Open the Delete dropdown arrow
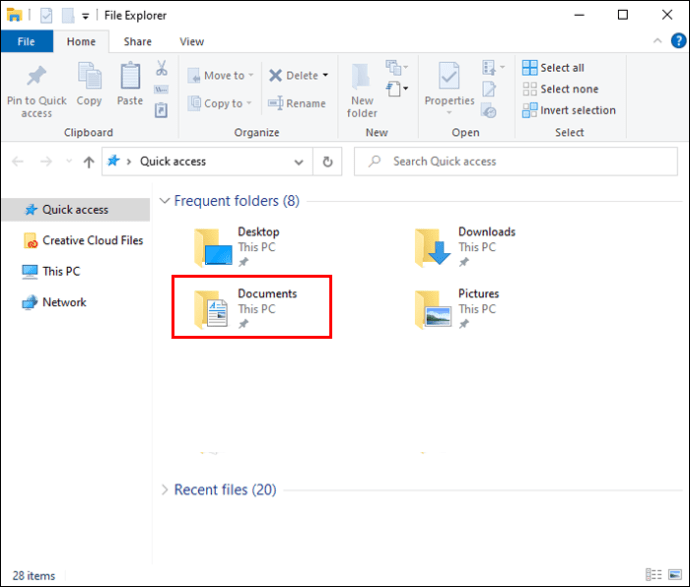Image resolution: width=690 pixels, height=587 pixels. tap(325, 75)
